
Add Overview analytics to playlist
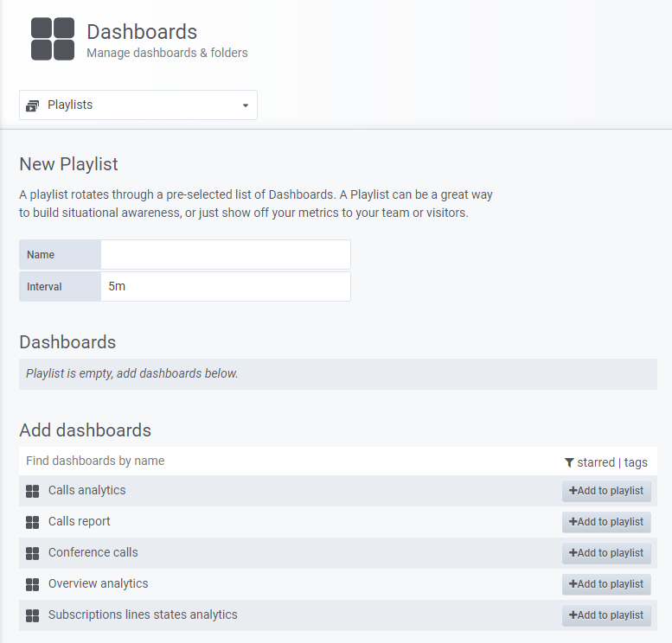(x=606, y=584)
